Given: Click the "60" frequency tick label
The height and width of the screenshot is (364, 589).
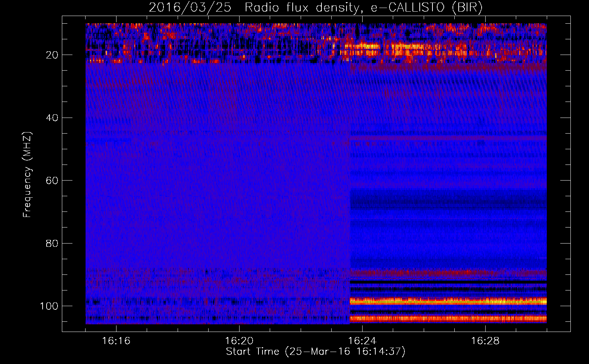Looking at the screenshot, I should (52, 181).
